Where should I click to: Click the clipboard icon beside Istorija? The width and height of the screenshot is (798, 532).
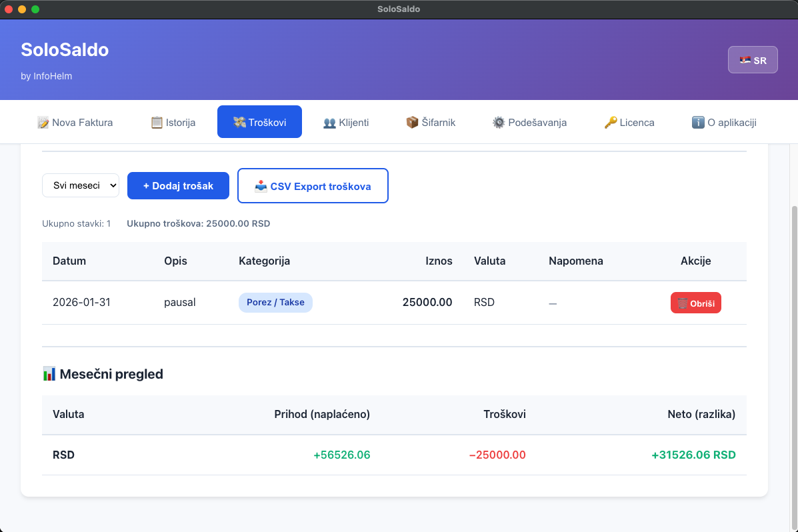[x=157, y=123]
